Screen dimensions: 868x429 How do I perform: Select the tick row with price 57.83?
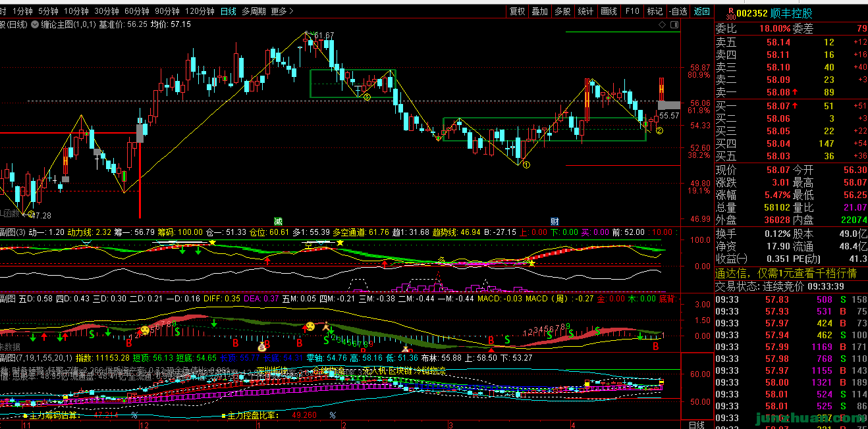[x=791, y=300]
